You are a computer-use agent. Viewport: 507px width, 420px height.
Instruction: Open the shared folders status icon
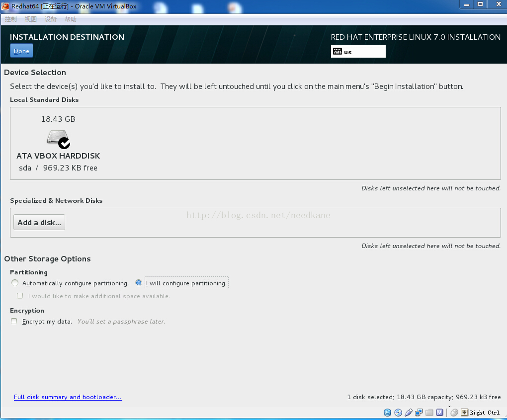(429, 413)
